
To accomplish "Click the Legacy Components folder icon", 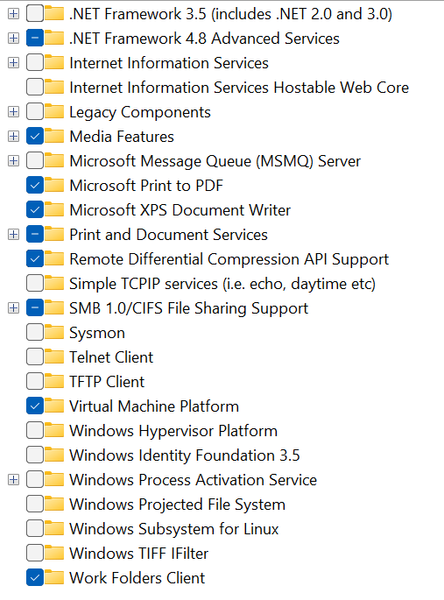I will click(x=54, y=112).
